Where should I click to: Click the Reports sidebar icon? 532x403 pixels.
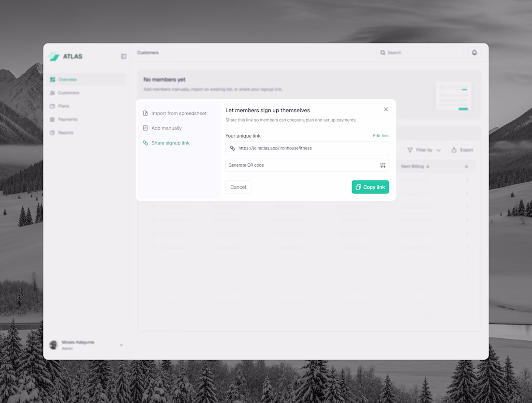pos(52,132)
